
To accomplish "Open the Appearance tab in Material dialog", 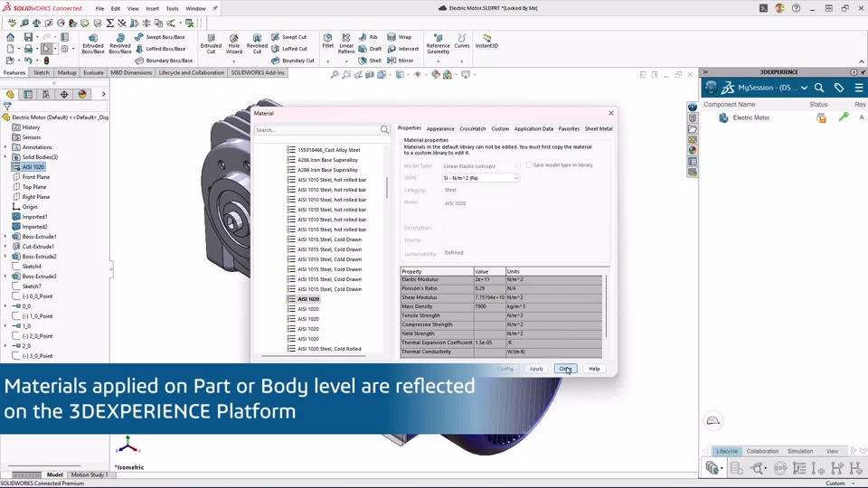I will 440,128.
